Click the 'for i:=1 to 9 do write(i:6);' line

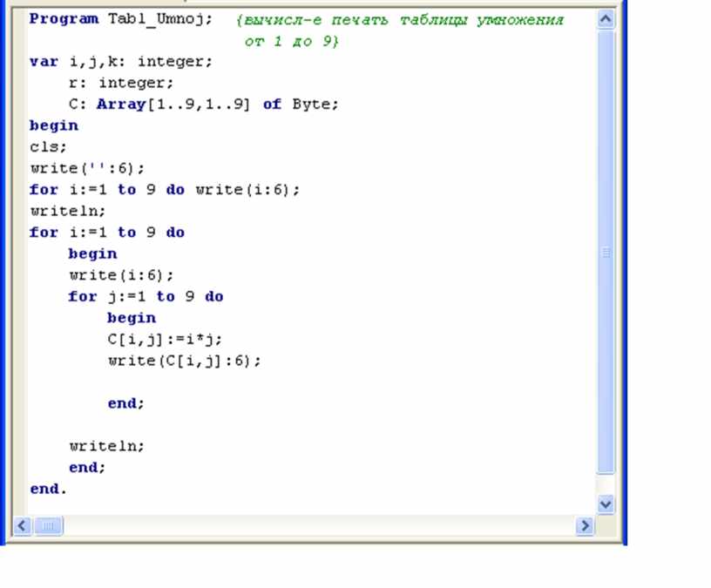tap(165, 190)
